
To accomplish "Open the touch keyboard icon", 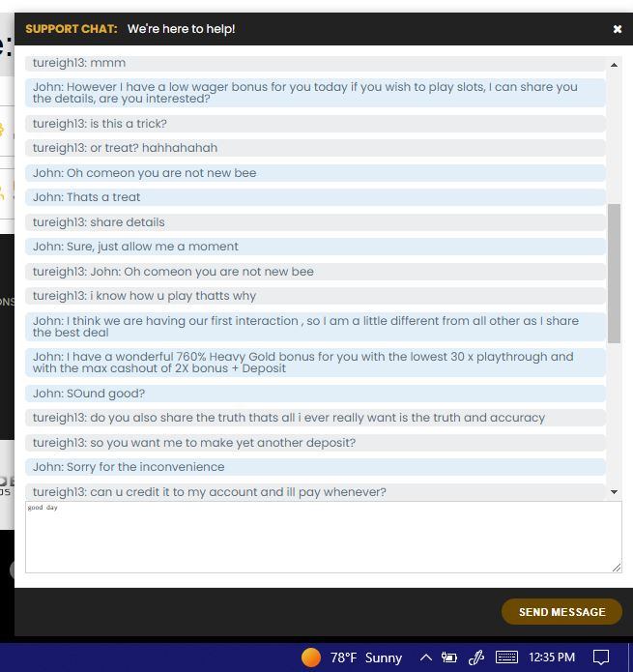I will (506, 657).
